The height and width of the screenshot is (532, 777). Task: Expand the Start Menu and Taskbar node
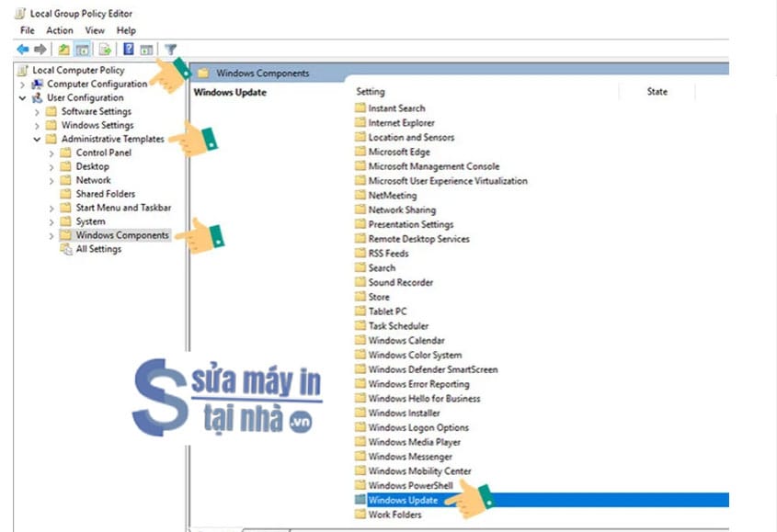click(51, 208)
